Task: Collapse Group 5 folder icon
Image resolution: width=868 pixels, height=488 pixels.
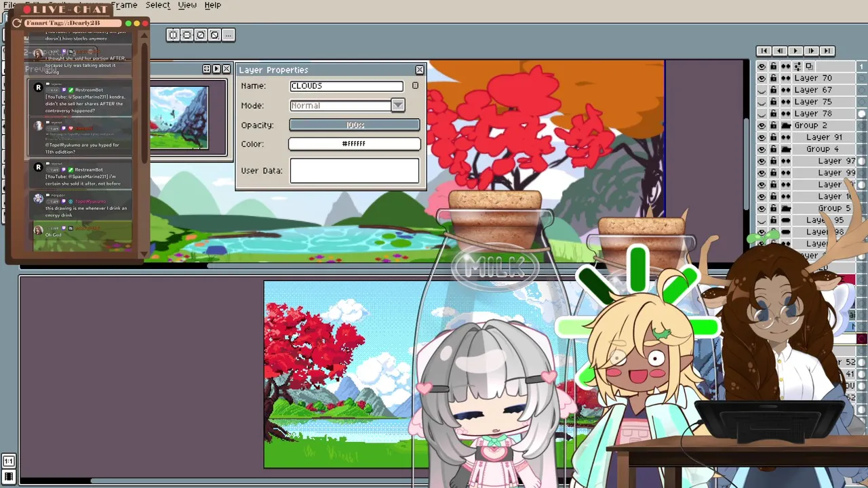Action: coord(786,208)
